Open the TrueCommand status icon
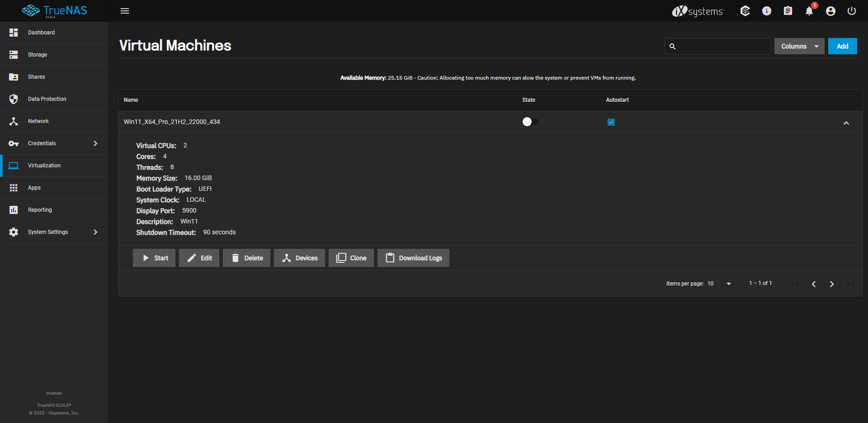This screenshot has height=423, width=868. [x=745, y=11]
